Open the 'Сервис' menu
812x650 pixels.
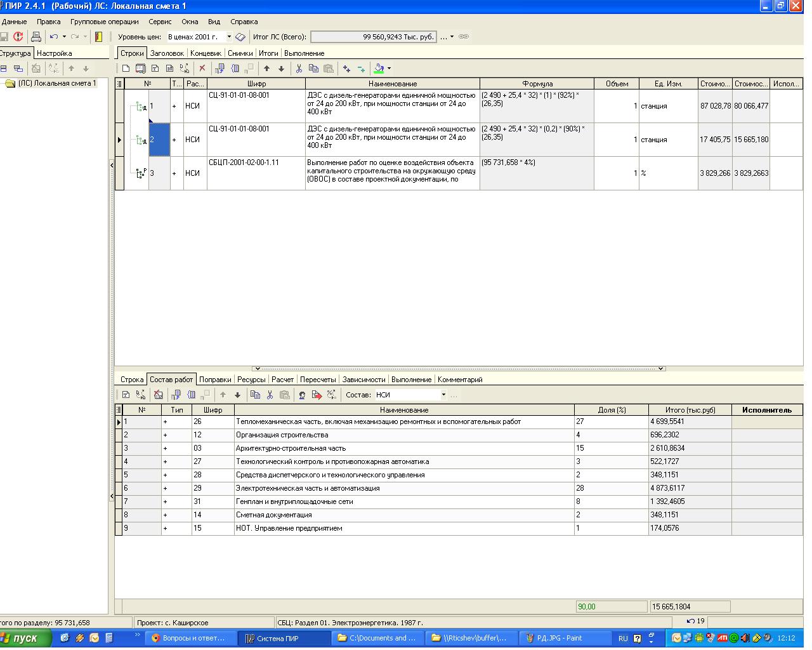pyautogui.click(x=160, y=22)
